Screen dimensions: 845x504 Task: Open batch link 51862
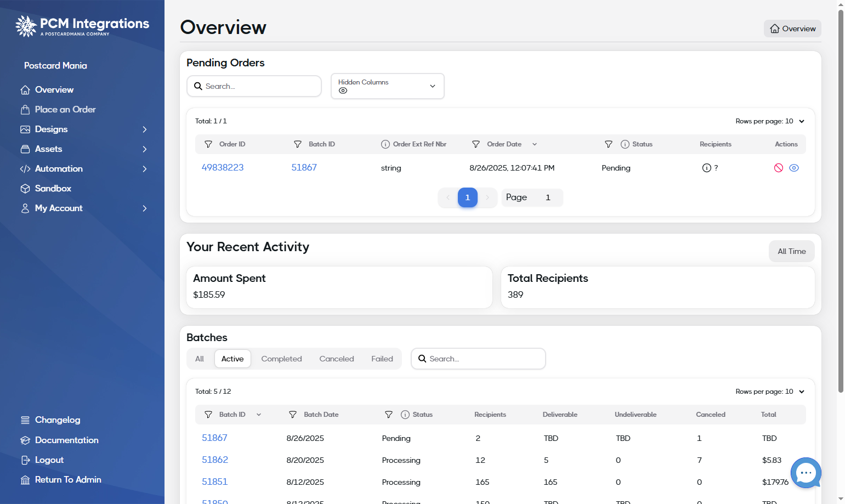pyautogui.click(x=215, y=460)
